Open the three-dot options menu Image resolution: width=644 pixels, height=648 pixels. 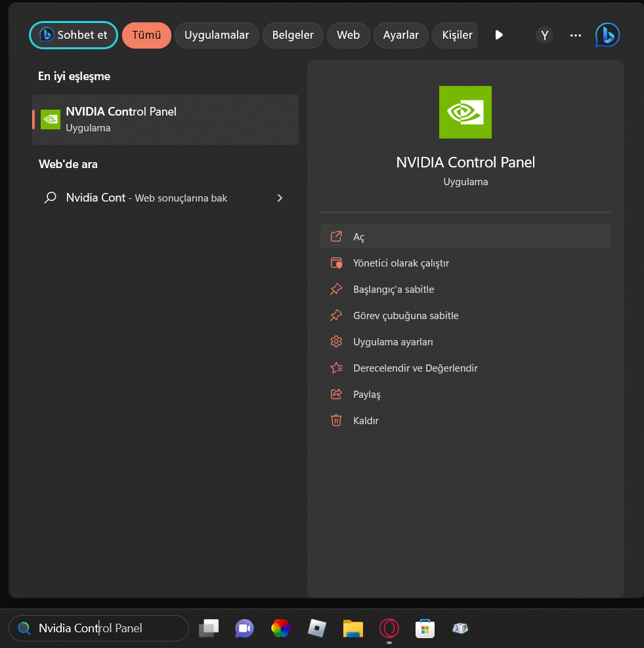tap(575, 35)
